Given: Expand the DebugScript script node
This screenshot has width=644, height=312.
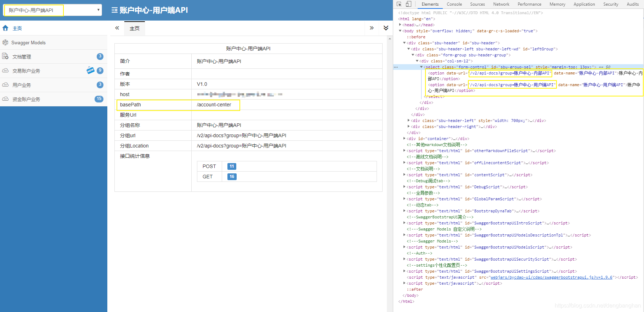Looking at the screenshot, I should coord(404,187).
